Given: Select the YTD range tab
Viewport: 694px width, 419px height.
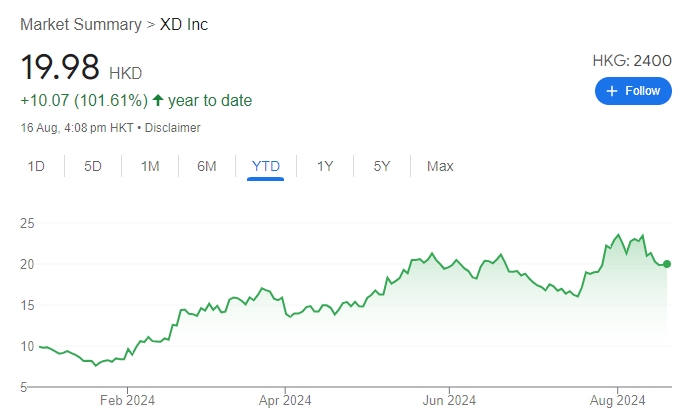Looking at the screenshot, I should [266, 166].
